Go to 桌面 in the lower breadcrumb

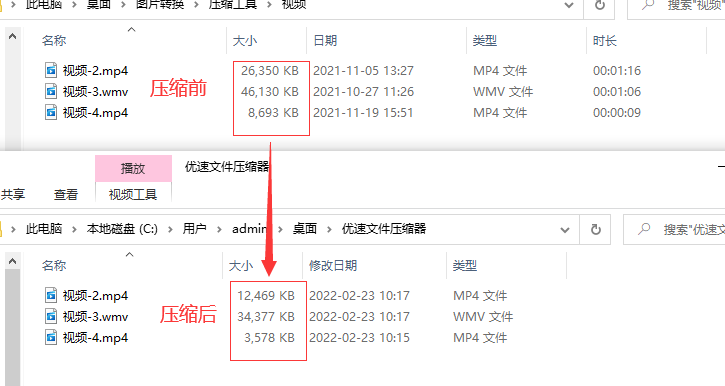[305, 228]
